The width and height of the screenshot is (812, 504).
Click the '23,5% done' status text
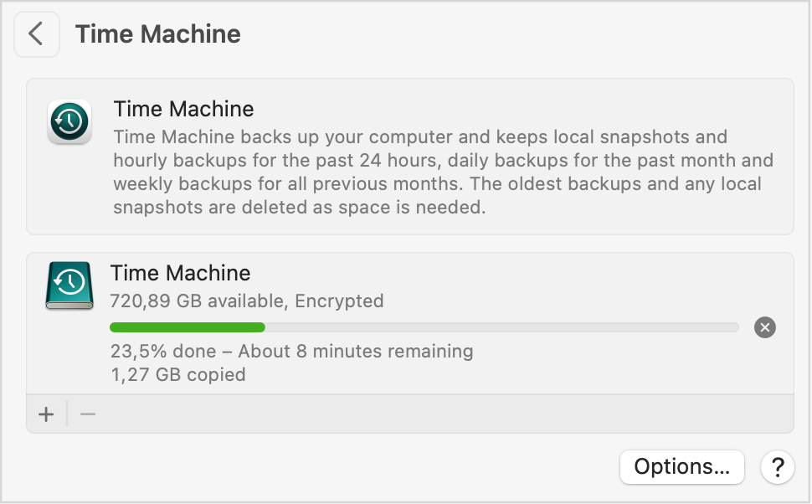click(163, 351)
